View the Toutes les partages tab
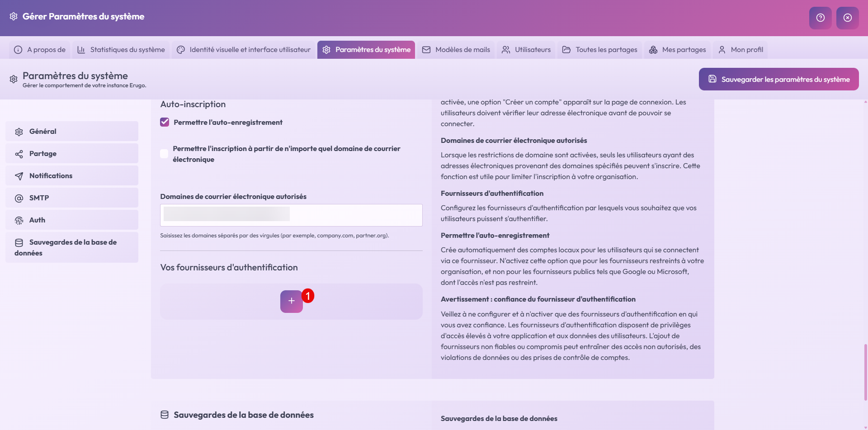Viewport: 868px width, 430px height. (599, 50)
